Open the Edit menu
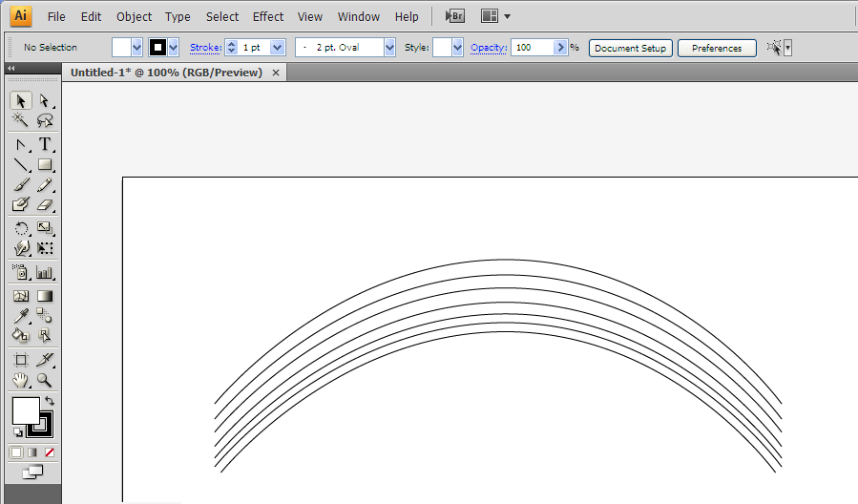The image size is (858, 504). (x=91, y=17)
